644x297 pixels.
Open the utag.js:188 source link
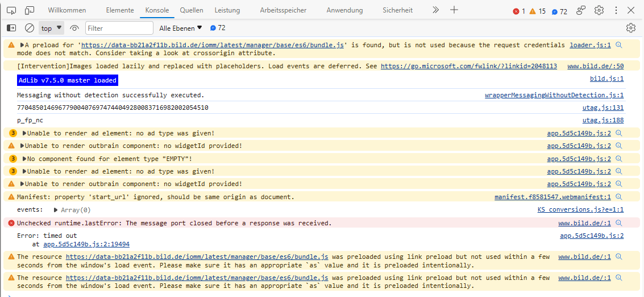click(x=603, y=121)
